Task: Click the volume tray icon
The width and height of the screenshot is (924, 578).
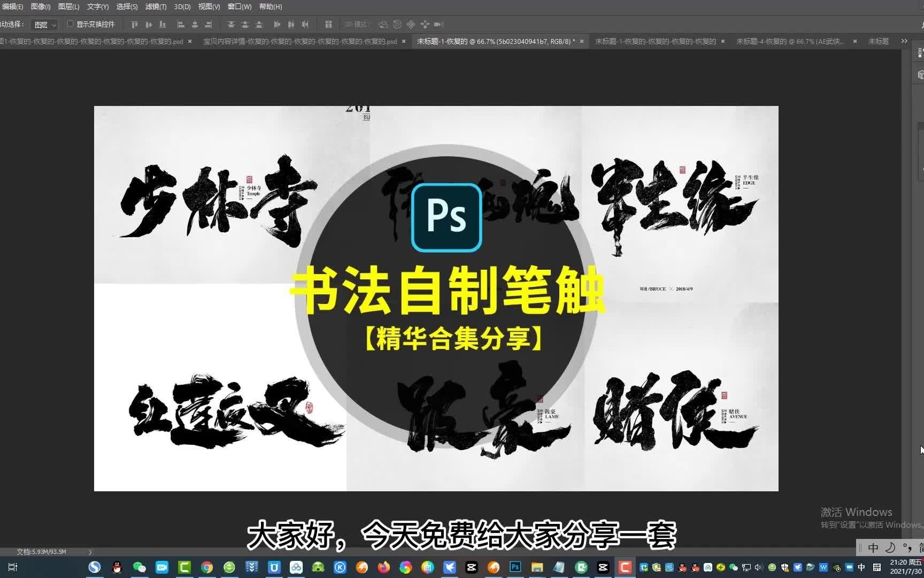Action: 758,567
